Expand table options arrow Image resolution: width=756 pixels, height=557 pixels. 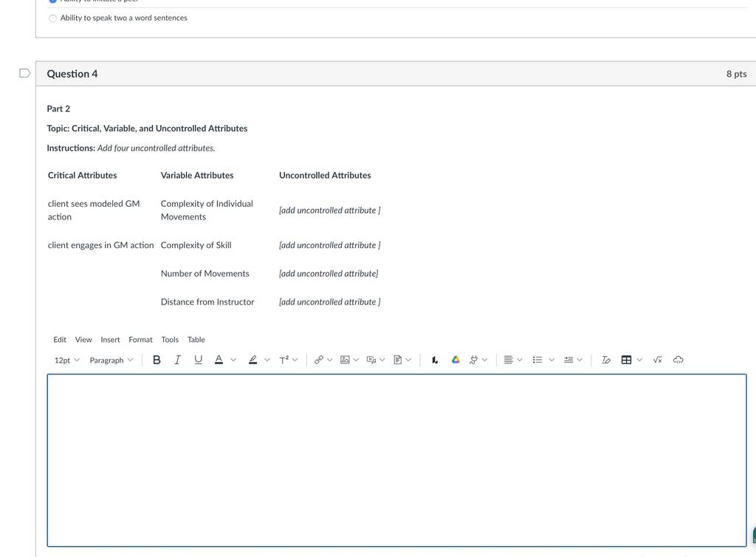tap(639, 360)
